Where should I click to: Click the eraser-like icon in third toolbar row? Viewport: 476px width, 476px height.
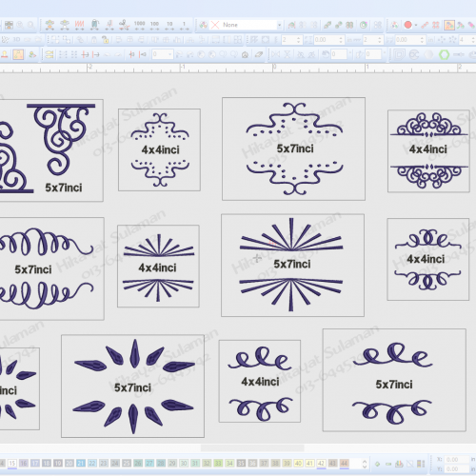point(259,54)
